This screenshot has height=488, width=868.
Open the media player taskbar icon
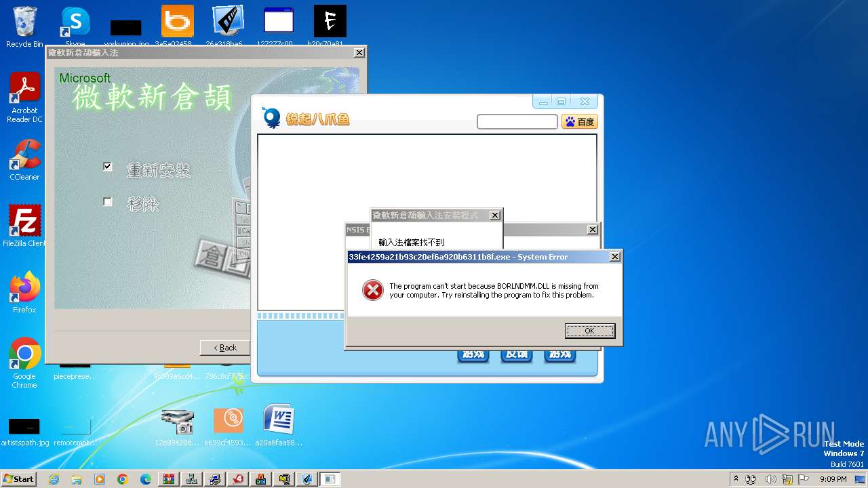point(100,479)
